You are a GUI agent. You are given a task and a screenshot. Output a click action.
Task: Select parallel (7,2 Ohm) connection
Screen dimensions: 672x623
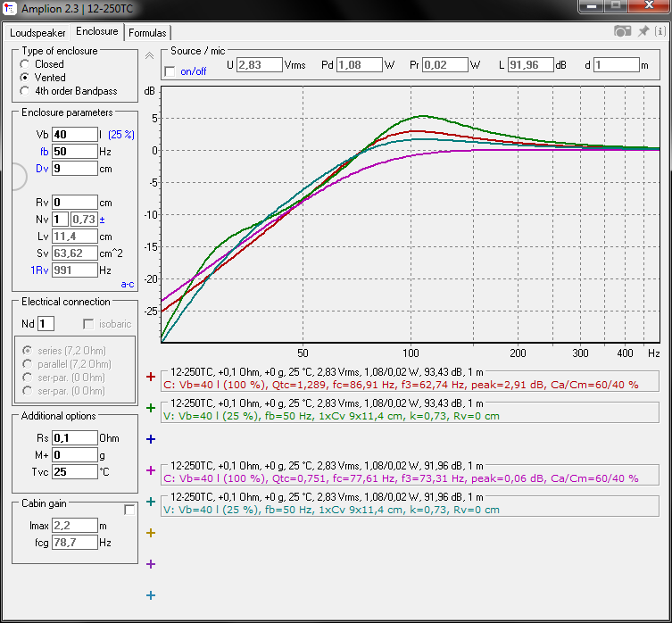click(x=27, y=364)
